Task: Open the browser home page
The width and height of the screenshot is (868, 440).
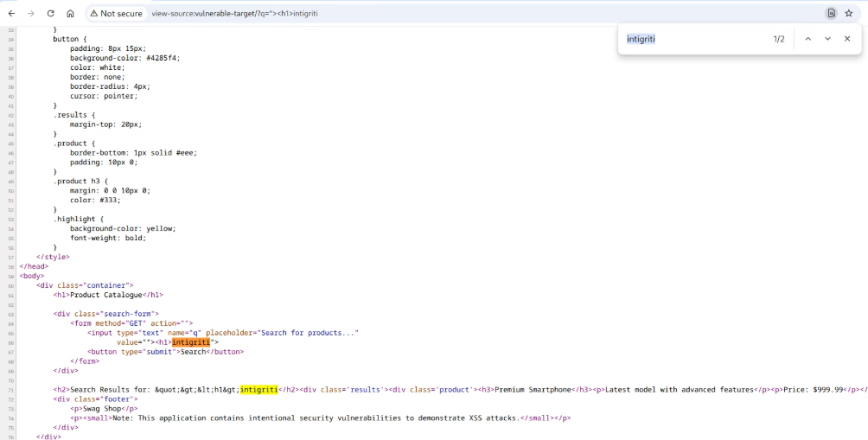Action: pyautogui.click(x=70, y=13)
